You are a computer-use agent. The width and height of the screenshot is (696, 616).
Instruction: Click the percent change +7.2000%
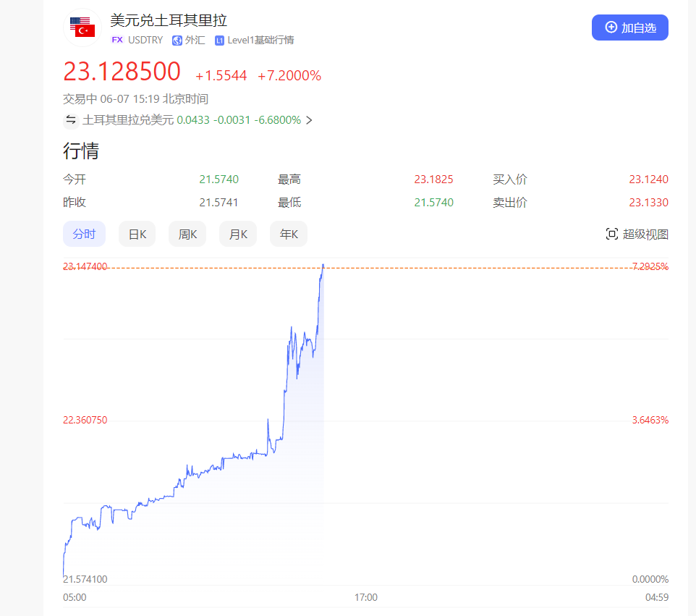pyautogui.click(x=289, y=75)
